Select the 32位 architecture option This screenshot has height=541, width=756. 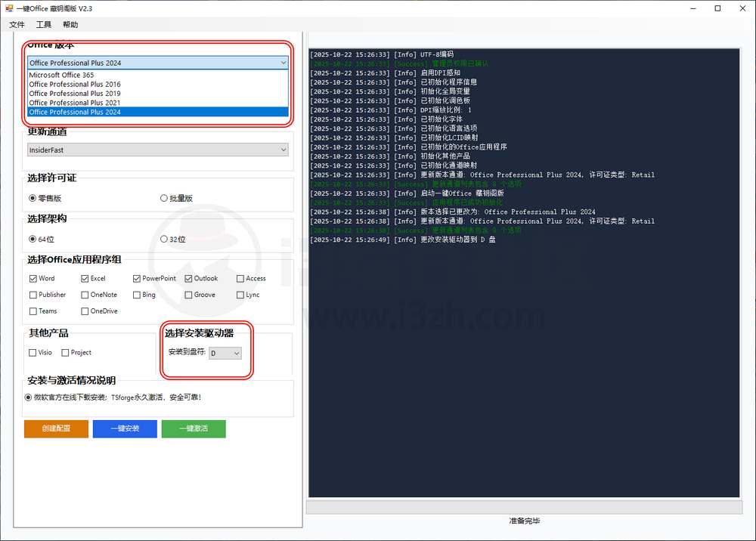(164, 240)
